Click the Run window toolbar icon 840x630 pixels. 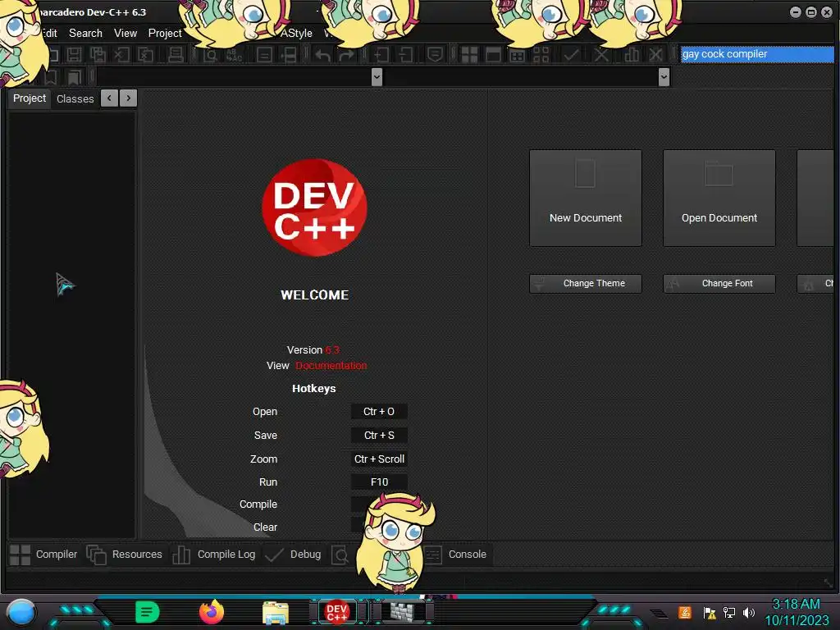pos(493,54)
